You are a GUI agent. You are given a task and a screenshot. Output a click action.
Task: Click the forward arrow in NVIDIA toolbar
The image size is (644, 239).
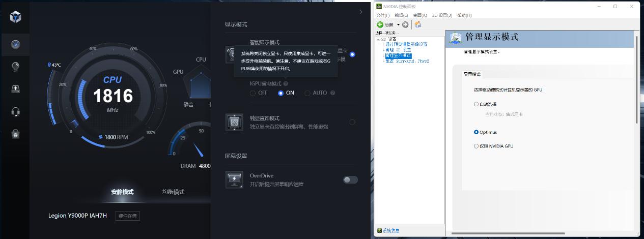pos(405,24)
